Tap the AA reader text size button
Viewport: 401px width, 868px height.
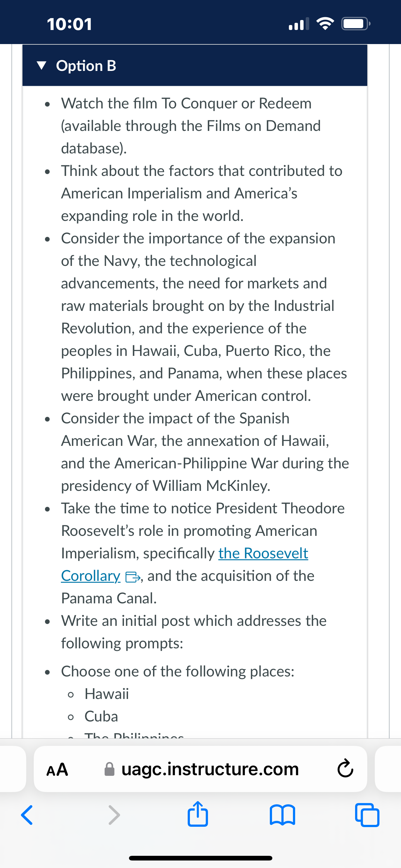[x=57, y=769]
